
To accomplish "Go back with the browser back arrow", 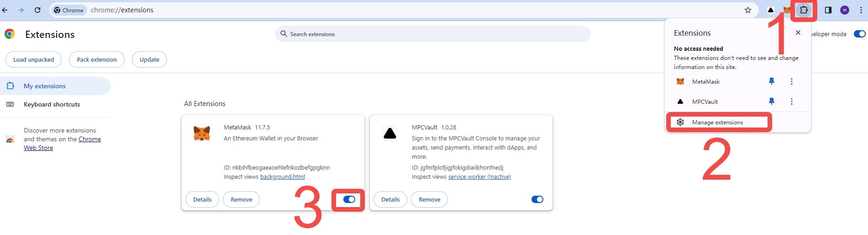I will click(5, 10).
